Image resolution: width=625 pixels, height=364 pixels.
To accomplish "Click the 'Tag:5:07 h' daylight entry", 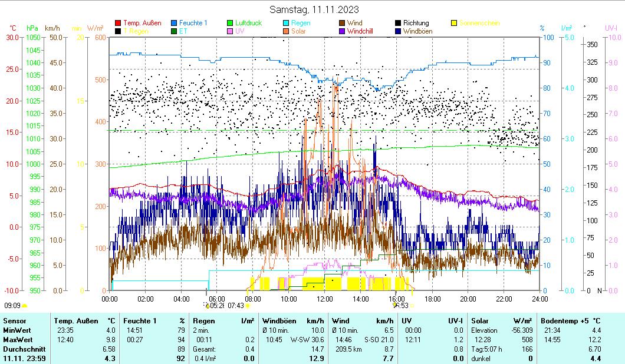I will [486, 349].
